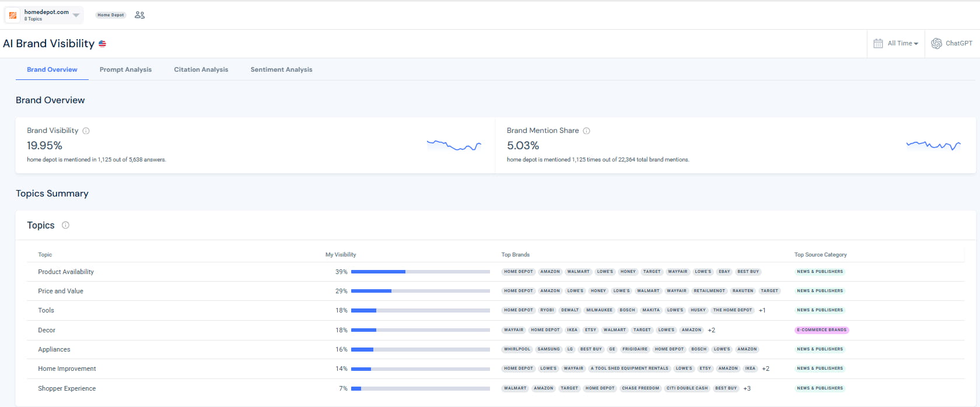The width and height of the screenshot is (980, 407).
Task: Open the Sentiment Analysis tab
Action: point(281,69)
